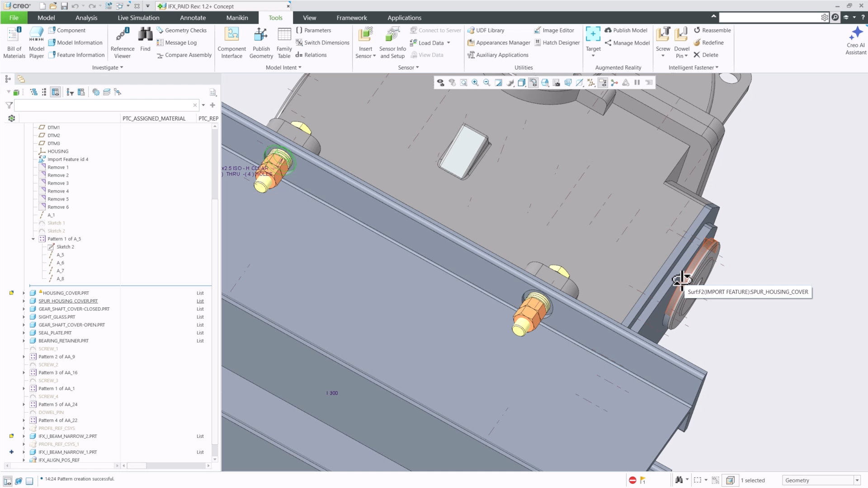The width and height of the screenshot is (868, 488).
Task: Switch to the Model ribbon tab
Action: tap(46, 18)
